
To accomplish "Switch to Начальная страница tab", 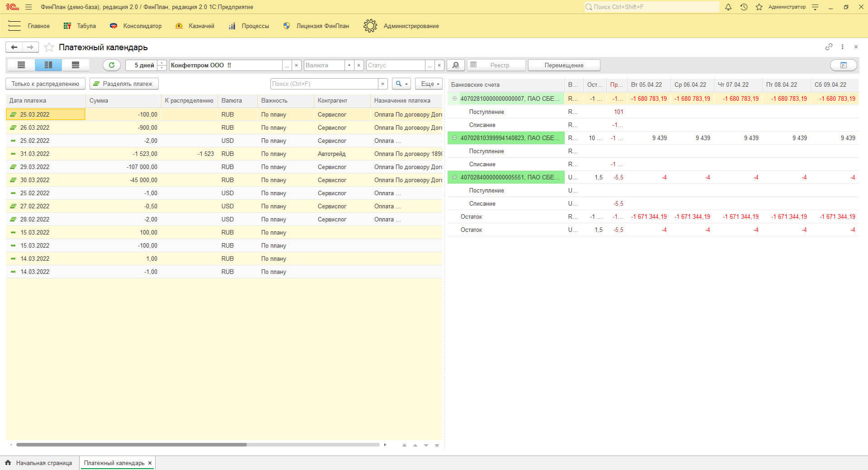I will [x=39, y=463].
